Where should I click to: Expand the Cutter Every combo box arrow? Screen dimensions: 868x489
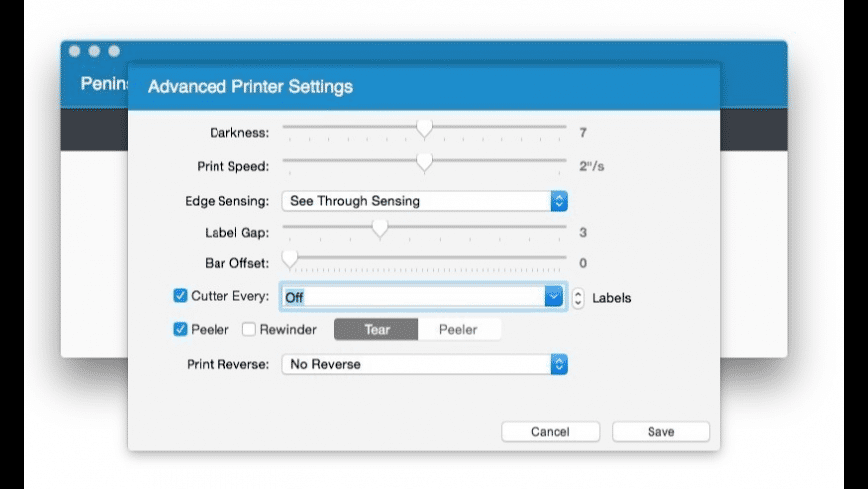(x=552, y=297)
